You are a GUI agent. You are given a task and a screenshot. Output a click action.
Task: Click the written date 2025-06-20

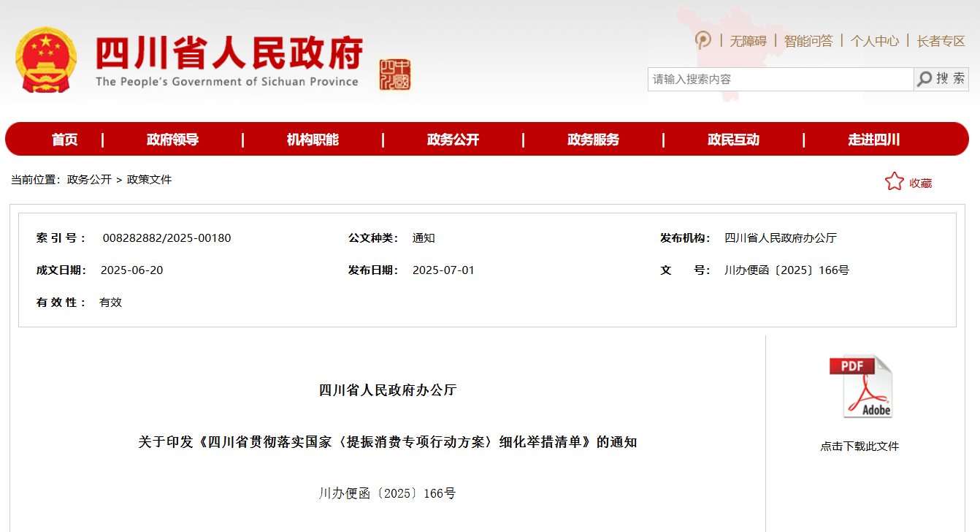click(131, 270)
